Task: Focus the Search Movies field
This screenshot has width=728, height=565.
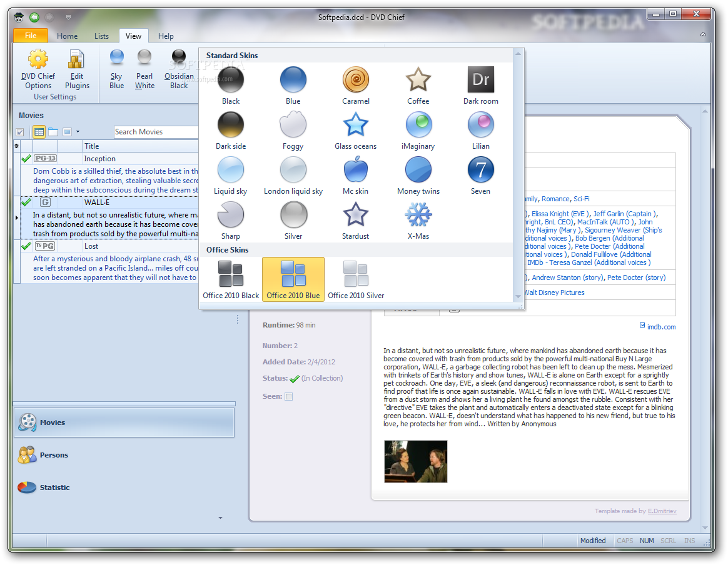Action: (156, 132)
